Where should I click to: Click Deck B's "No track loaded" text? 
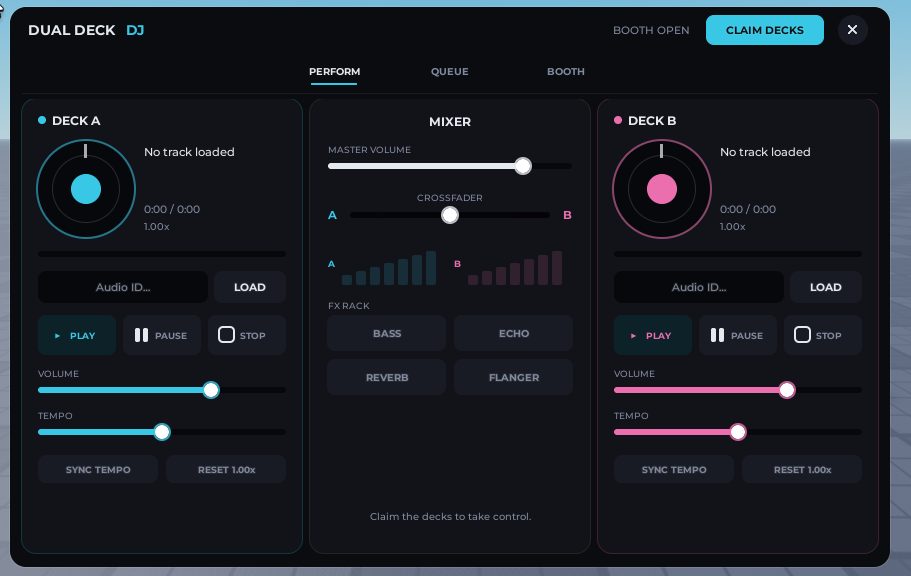point(765,152)
